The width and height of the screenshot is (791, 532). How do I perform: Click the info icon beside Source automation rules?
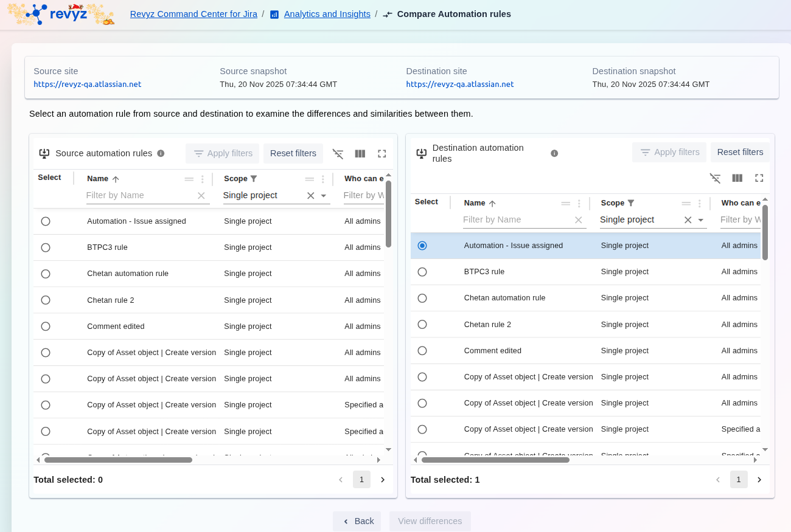pos(161,153)
